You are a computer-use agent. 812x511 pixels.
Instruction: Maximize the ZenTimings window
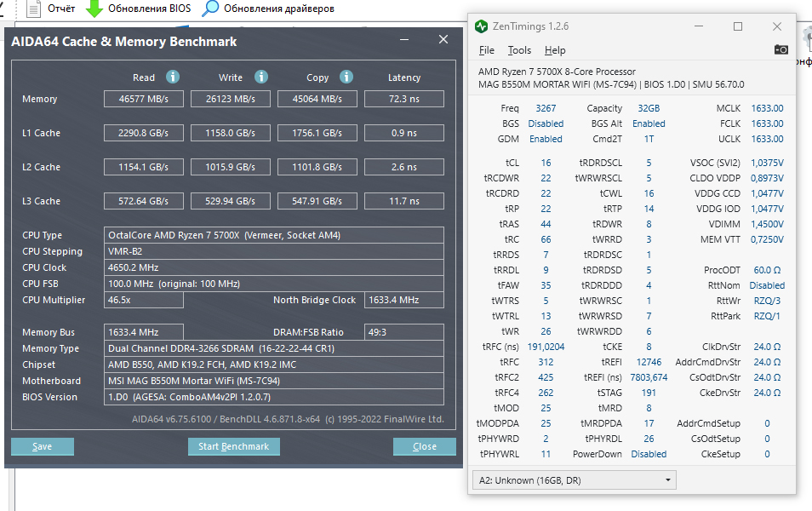738,26
